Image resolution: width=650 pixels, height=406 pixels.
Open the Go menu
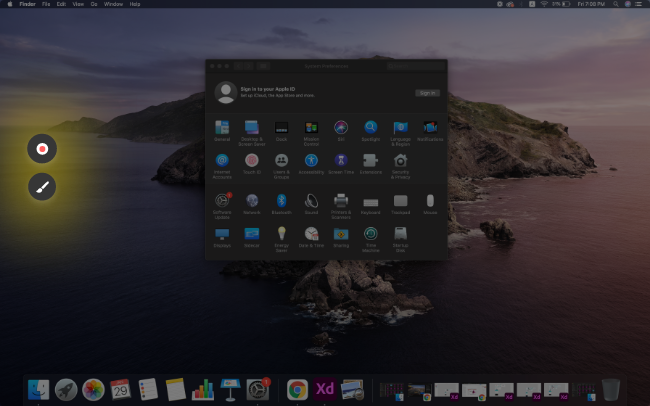pyautogui.click(x=94, y=4)
